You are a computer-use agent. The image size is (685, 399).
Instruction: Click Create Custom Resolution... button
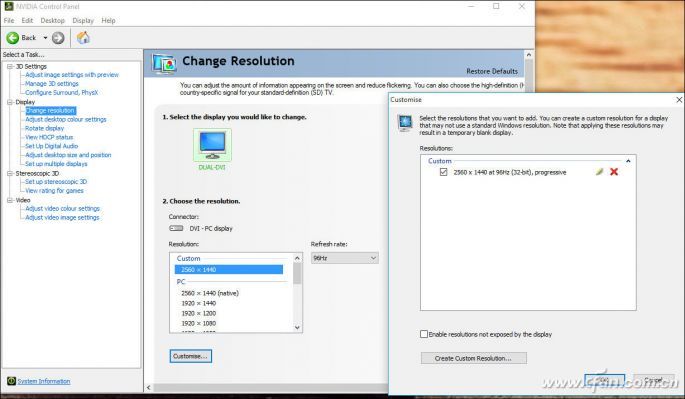474,358
